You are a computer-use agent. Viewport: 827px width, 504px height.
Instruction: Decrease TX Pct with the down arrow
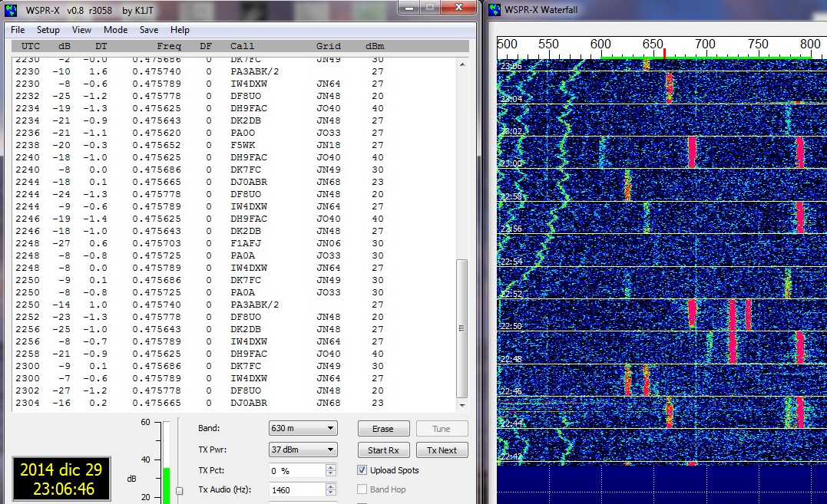point(331,473)
